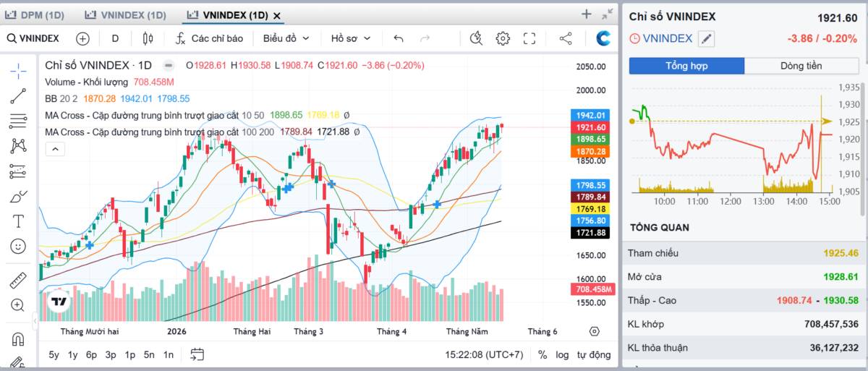Click the BB 20 2 indicator legend

[61, 98]
